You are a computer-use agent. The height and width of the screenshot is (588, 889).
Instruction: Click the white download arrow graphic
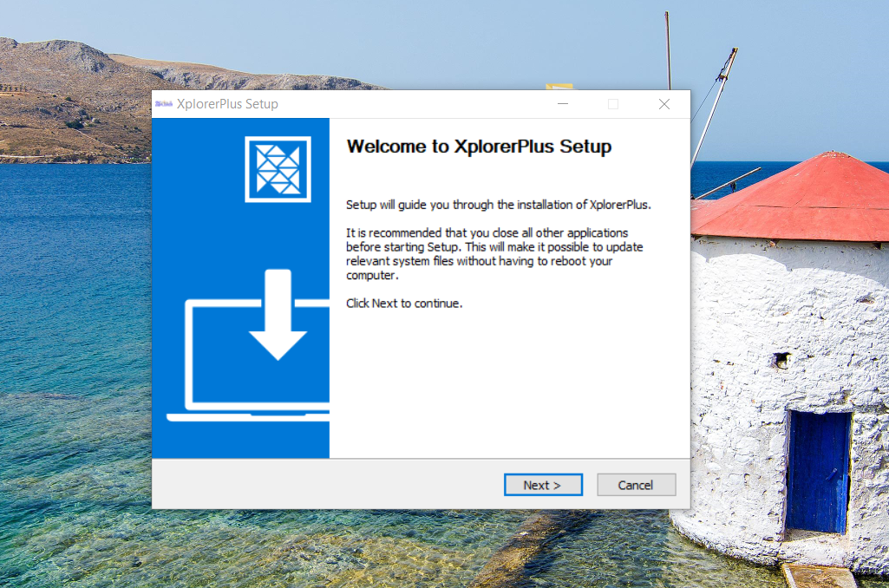[x=278, y=317]
